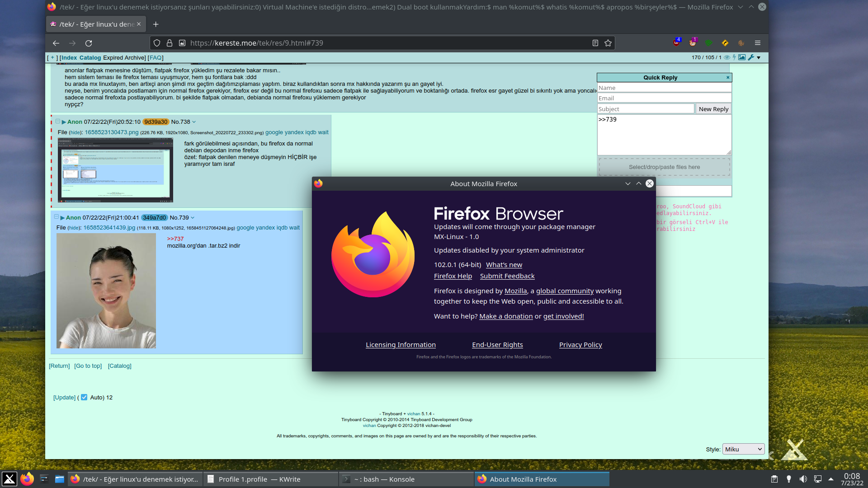The image size is (868, 488).
Task: Toggle the Auto update checkbox
Action: (84, 397)
